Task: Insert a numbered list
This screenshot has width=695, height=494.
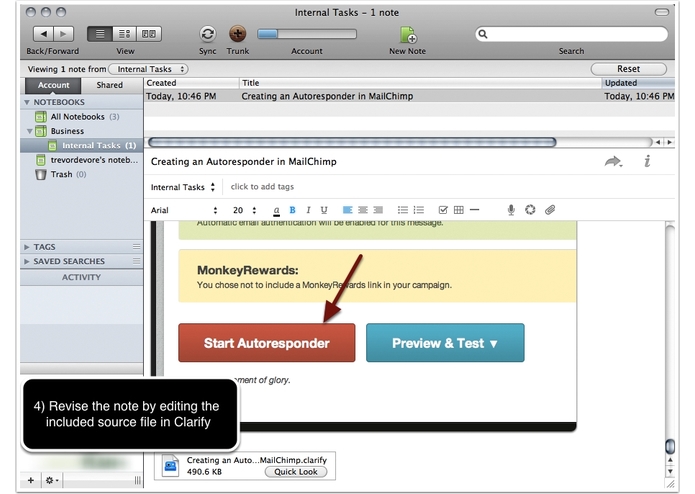Action: click(x=418, y=210)
